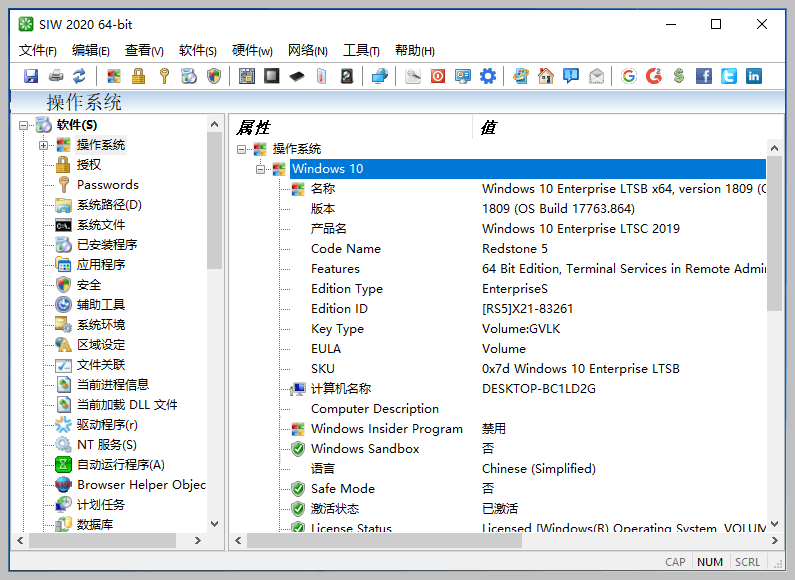Select 当前进程信息 tree item

(x=113, y=385)
